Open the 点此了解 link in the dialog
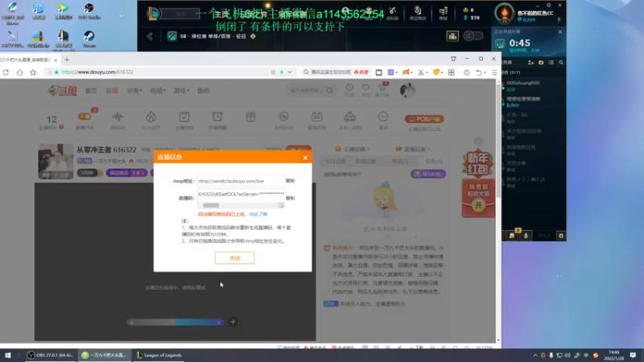Viewport: 644px width, 362px height. click(x=258, y=214)
